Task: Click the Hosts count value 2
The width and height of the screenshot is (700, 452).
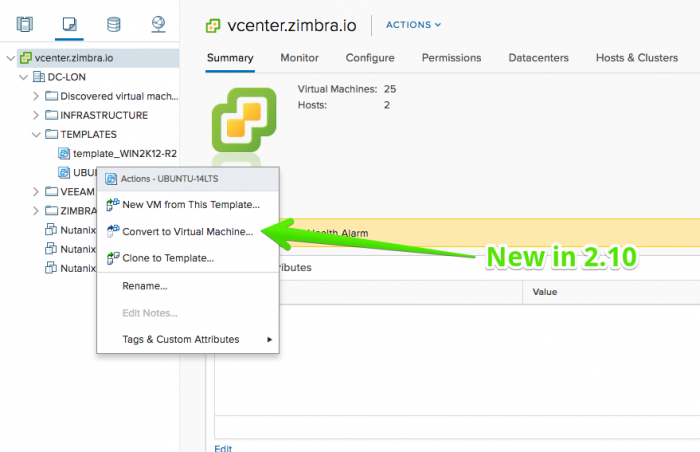Action: tap(387, 105)
